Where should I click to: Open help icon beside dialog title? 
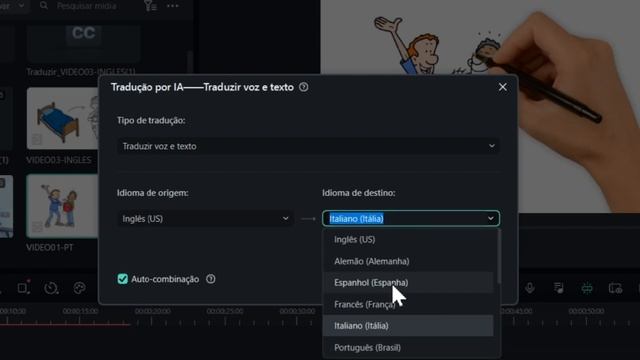pos(303,87)
